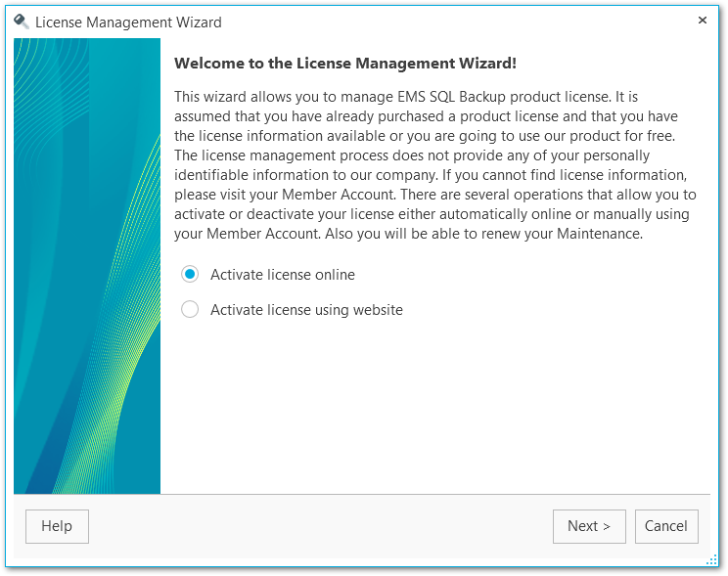This screenshot has width=728, height=576.
Task: Click the Welcome to the License Management Wizard heading
Action: pyautogui.click(x=345, y=64)
